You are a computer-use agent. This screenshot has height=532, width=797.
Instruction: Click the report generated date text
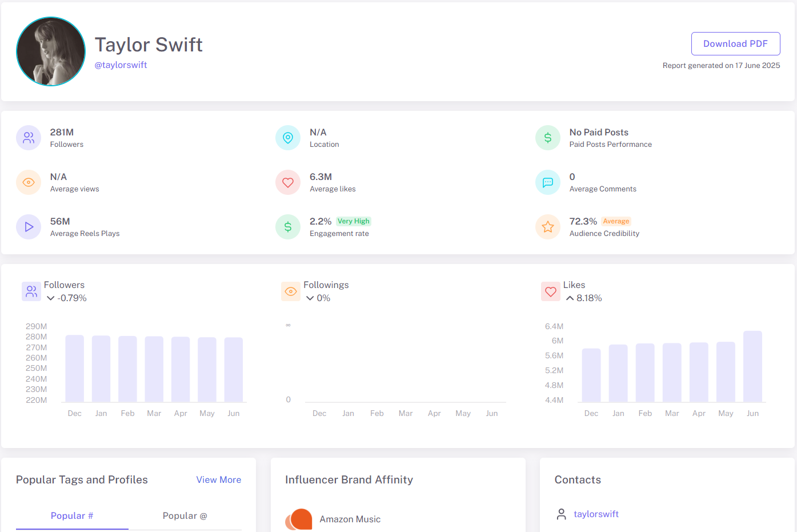click(x=721, y=66)
